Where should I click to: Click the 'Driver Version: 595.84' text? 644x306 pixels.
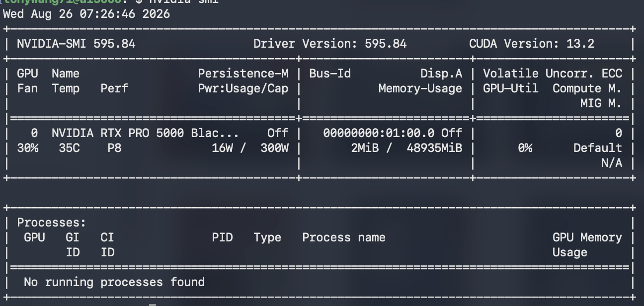pos(330,44)
